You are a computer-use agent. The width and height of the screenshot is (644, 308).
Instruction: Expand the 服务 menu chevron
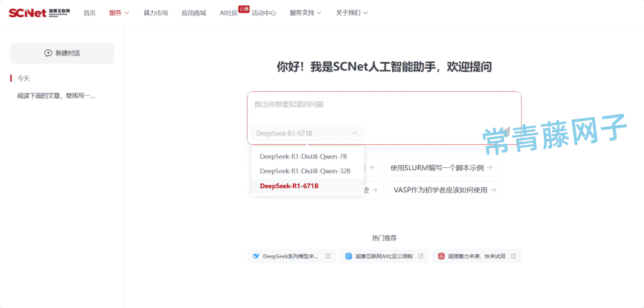click(126, 13)
